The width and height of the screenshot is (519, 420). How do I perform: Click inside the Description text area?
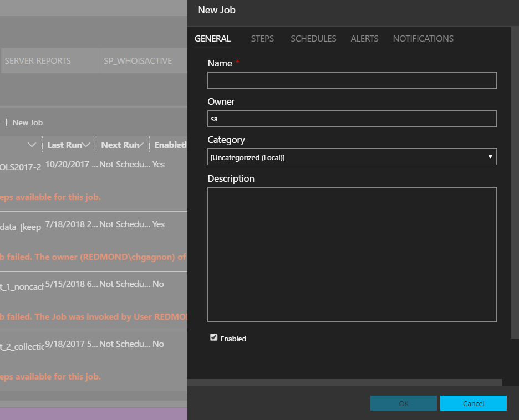click(x=352, y=254)
